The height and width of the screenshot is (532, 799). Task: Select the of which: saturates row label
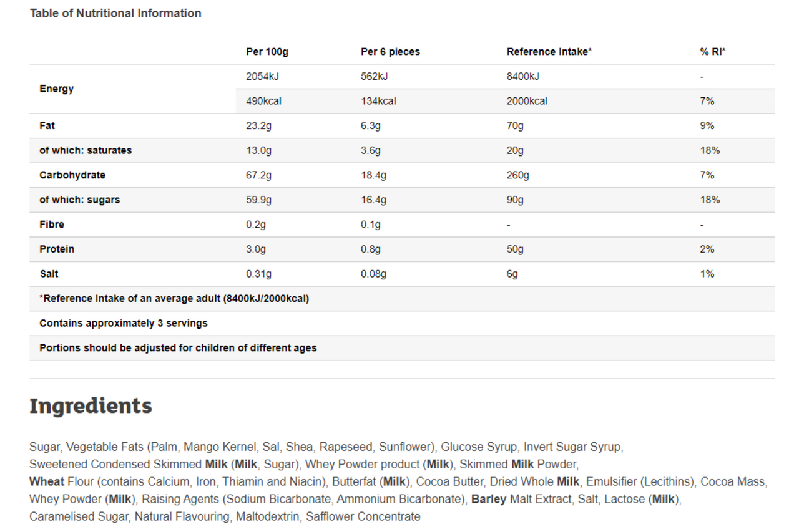coord(86,150)
